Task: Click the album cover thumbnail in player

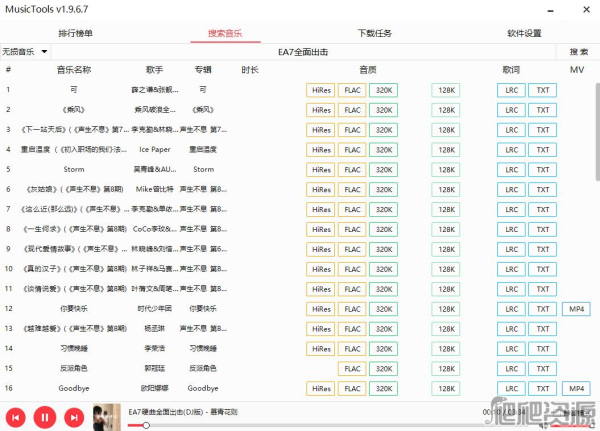Action: coord(107,416)
